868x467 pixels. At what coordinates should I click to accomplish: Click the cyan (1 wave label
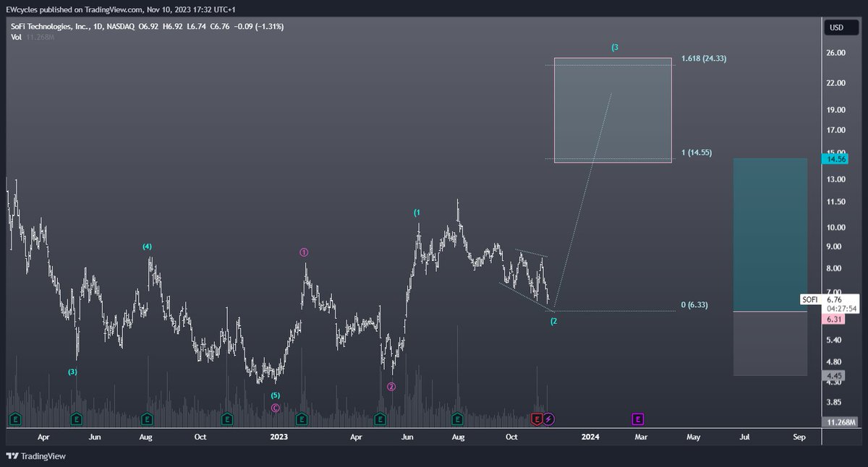click(417, 212)
